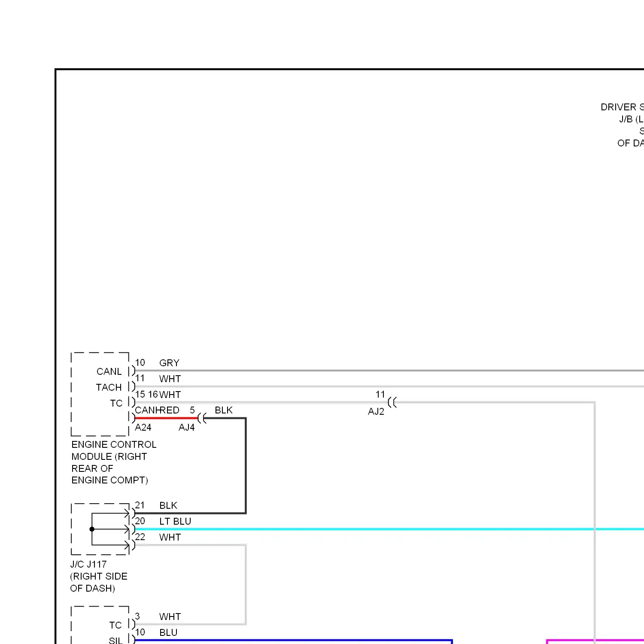
Task: Click the WHT label at pin 11
Action: 170,379
